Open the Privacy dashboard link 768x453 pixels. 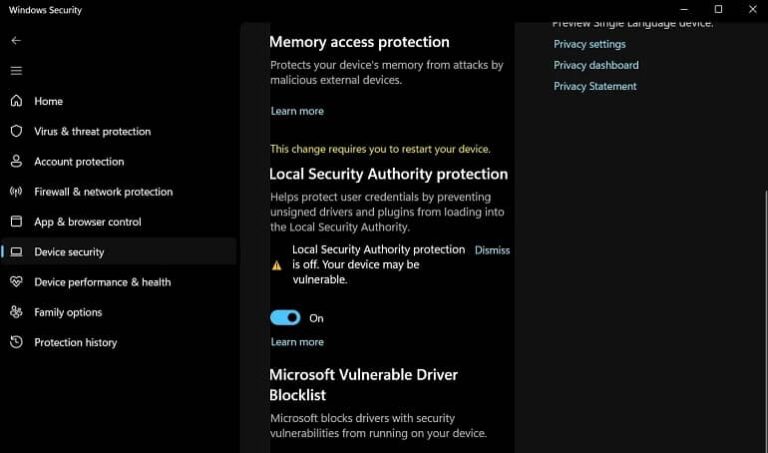[596, 65]
